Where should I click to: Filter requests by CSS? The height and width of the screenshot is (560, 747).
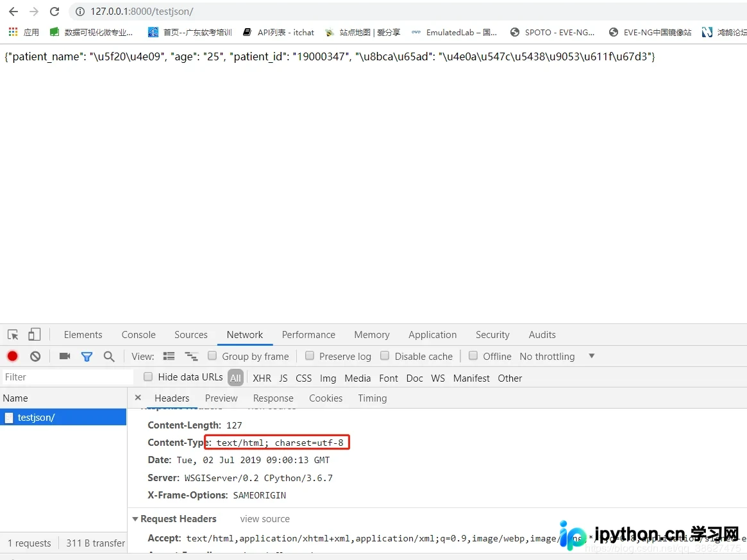(303, 378)
